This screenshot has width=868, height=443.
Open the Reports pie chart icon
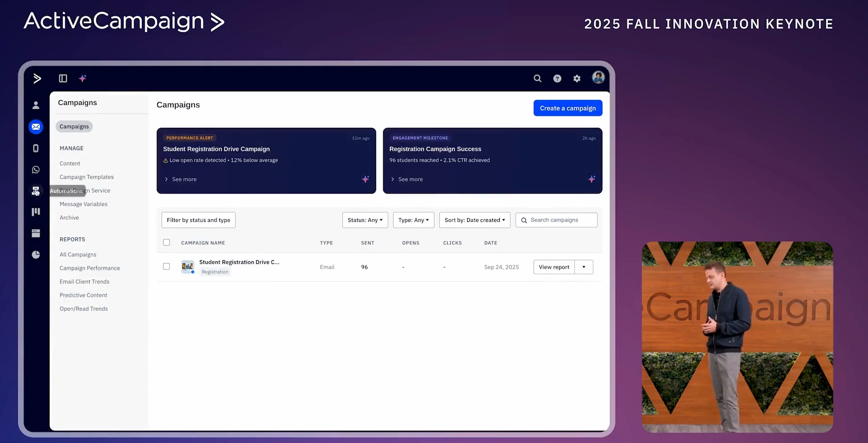tap(36, 255)
